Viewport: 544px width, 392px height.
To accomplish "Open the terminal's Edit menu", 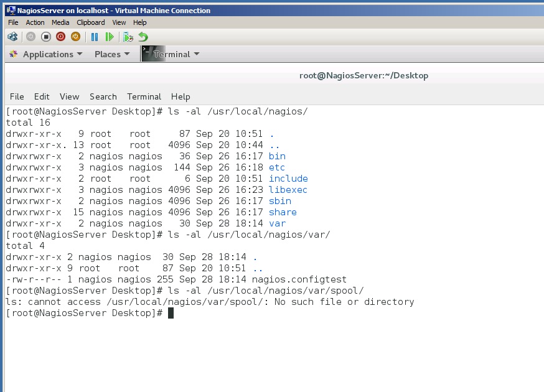I will click(x=42, y=96).
